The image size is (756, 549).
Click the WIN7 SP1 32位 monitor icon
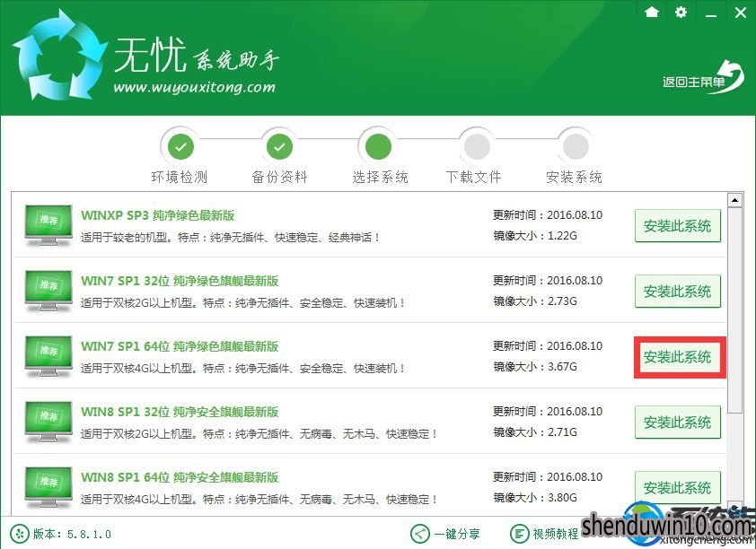click(48, 291)
